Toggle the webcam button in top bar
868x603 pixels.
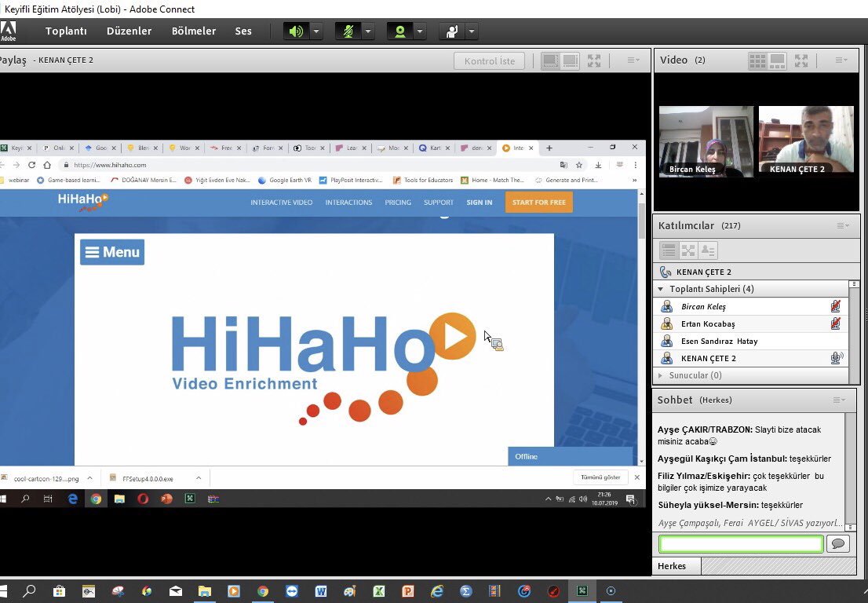399,31
